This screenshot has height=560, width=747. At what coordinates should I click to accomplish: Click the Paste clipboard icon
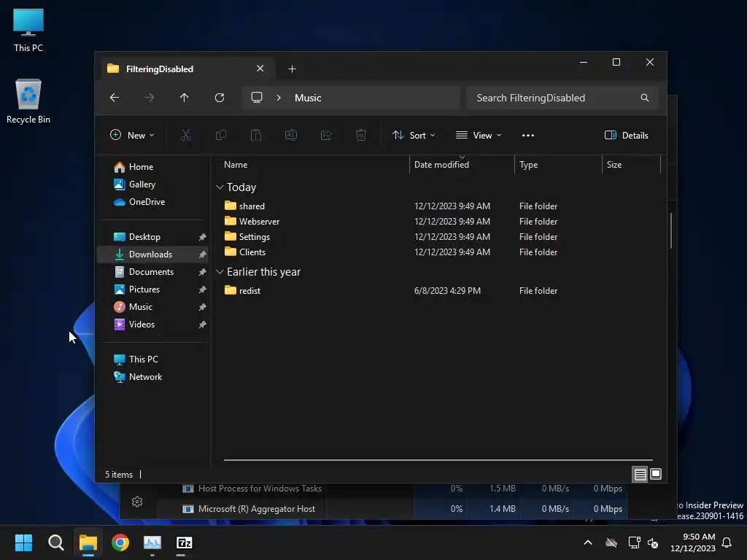click(256, 135)
